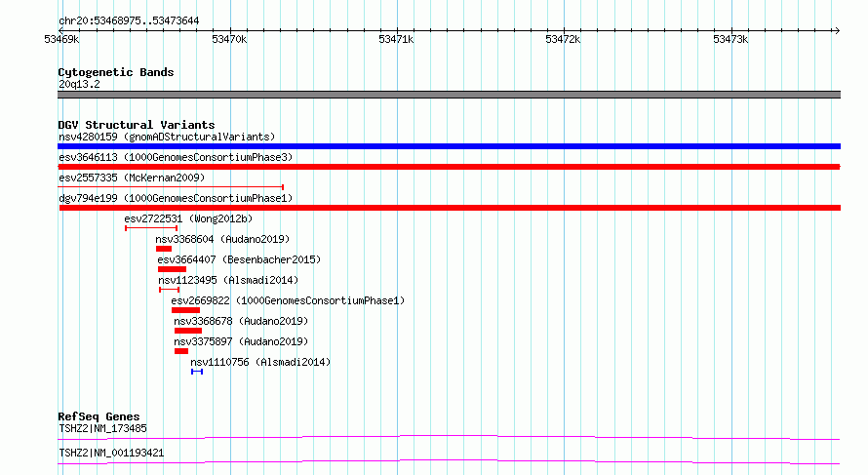Click the RefSeq Genes track title
The image size is (868, 475).
click(99, 416)
